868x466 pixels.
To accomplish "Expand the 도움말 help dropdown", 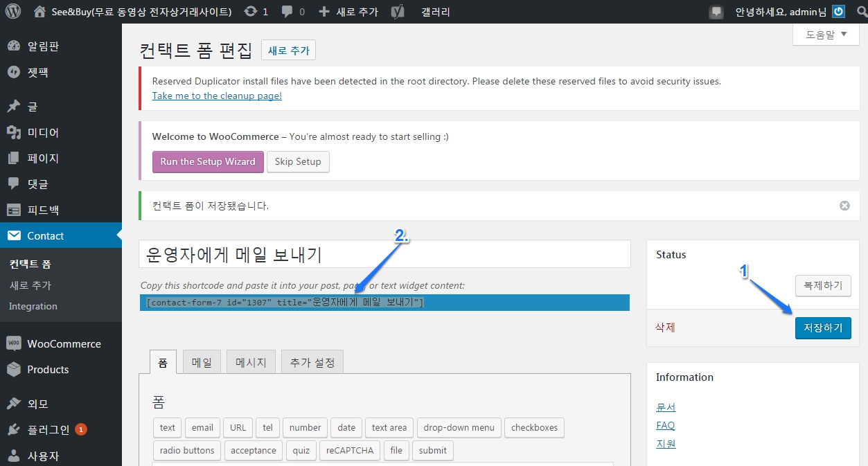I will 826,35.
